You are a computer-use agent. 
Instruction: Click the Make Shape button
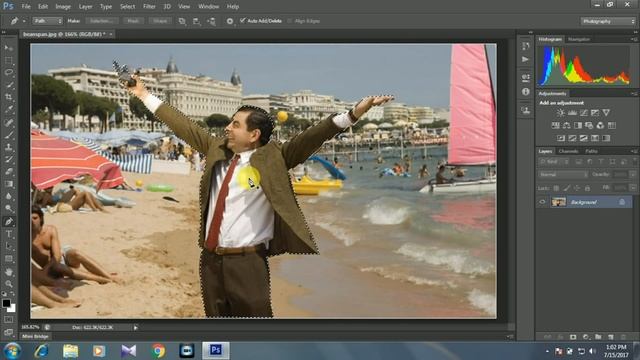[160, 21]
